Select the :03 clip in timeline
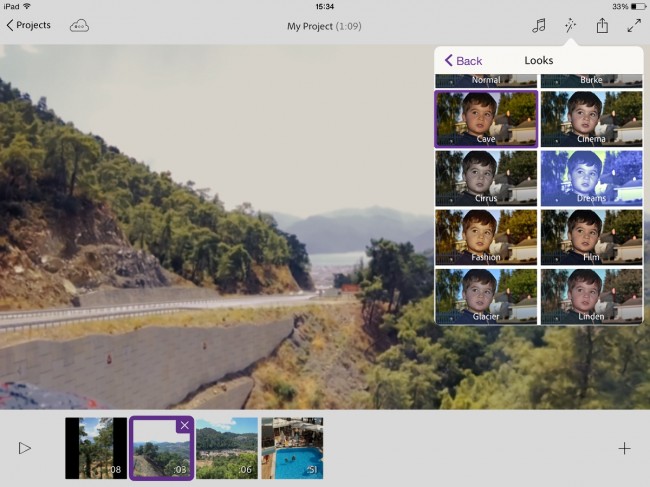This screenshot has width=650, height=487. coord(161,448)
